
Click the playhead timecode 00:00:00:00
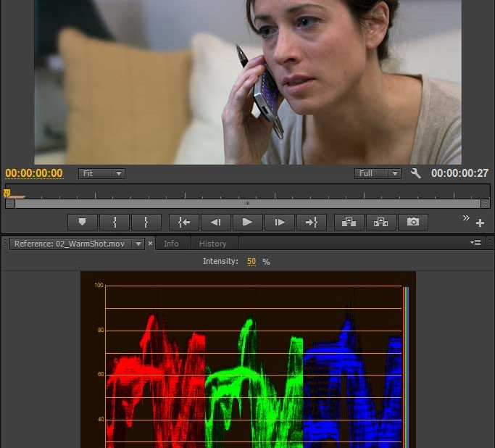34,173
